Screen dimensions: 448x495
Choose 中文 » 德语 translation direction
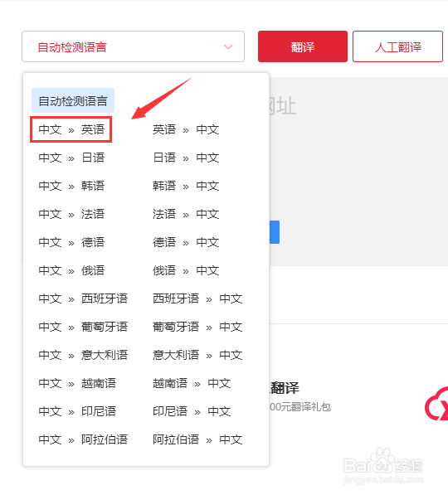pos(71,242)
